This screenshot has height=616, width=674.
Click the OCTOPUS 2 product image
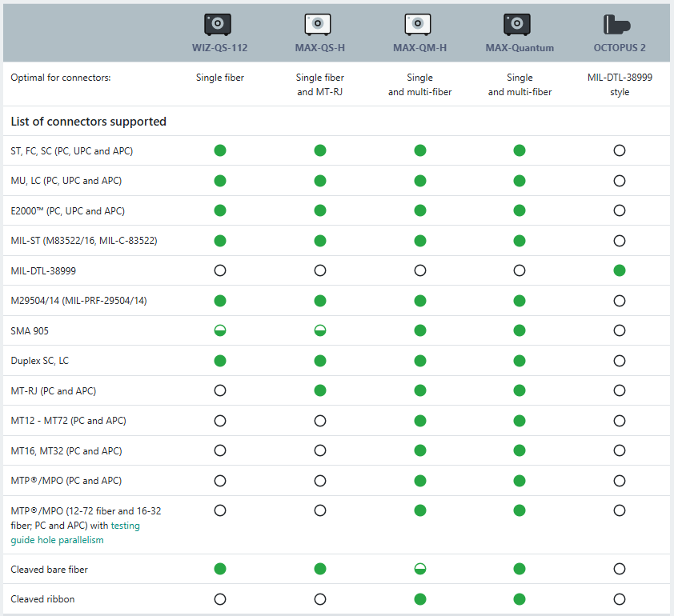(619, 25)
